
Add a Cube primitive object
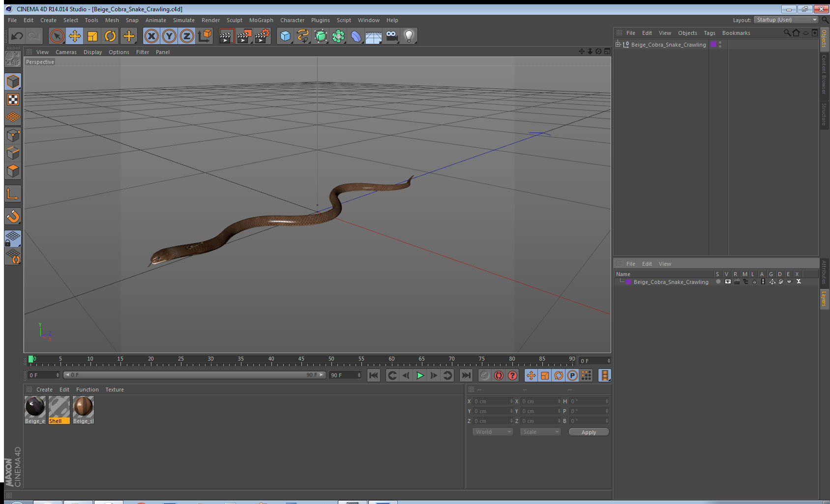(285, 36)
